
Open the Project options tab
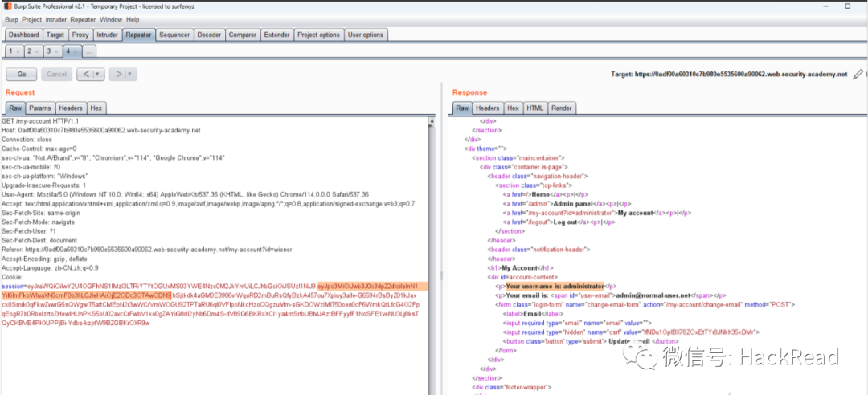tap(318, 35)
